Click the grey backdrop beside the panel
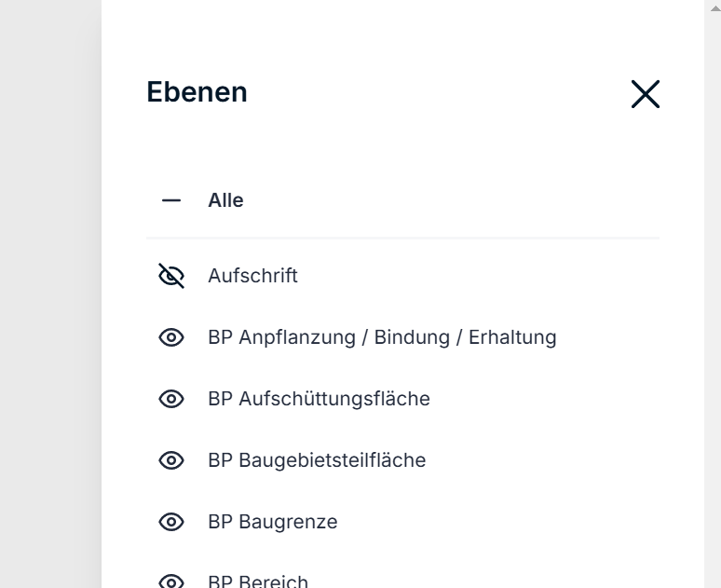Screen dimensions: 721x588 click(x=50, y=294)
